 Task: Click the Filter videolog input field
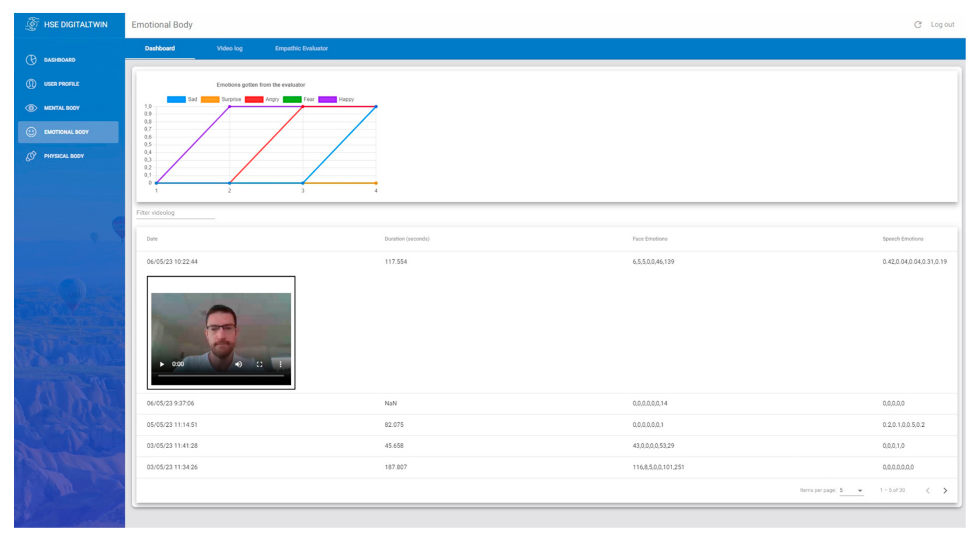pyautogui.click(x=175, y=213)
